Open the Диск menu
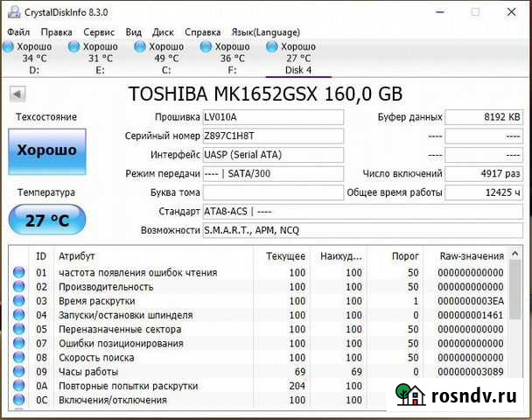 click(x=163, y=32)
